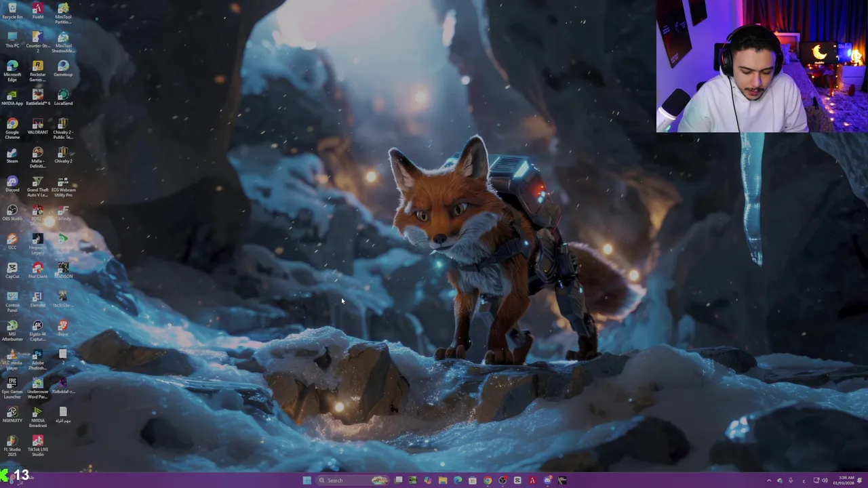868x488 pixels.
Task: Select the FL Studio 2025 shortcut
Action: click(x=12, y=446)
